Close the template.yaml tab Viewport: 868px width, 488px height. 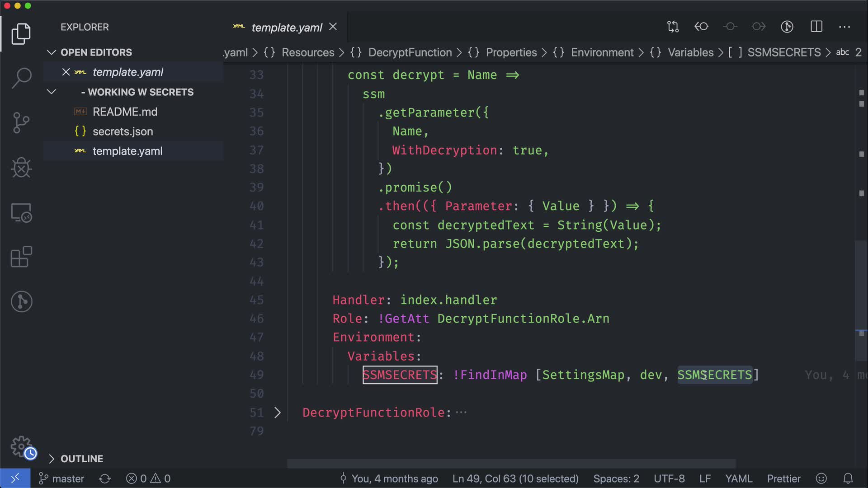pos(333,27)
